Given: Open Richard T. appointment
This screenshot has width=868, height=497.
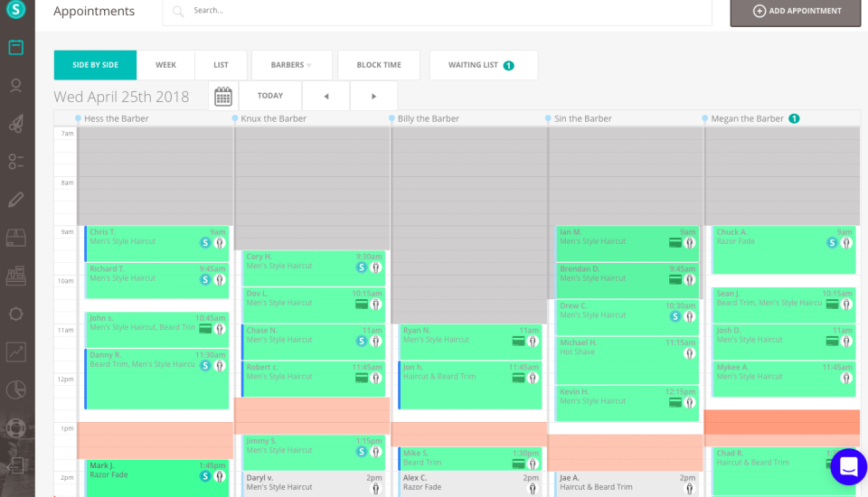Looking at the screenshot, I should [x=156, y=281].
